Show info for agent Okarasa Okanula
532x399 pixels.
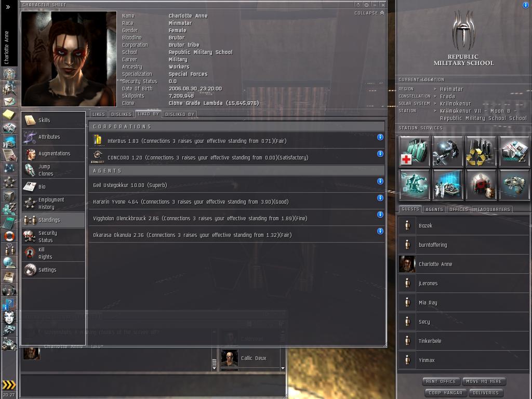click(380, 231)
